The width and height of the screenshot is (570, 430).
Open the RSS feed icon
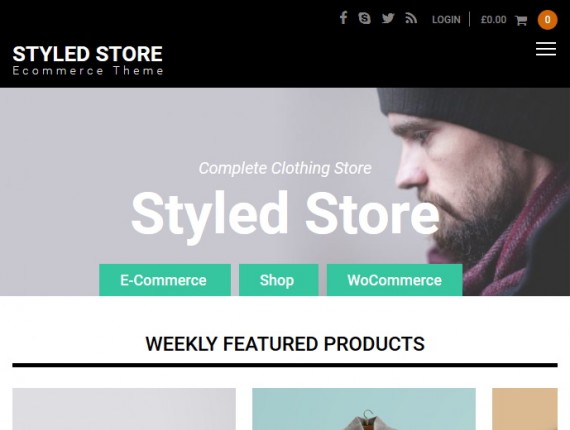coord(411,18)
